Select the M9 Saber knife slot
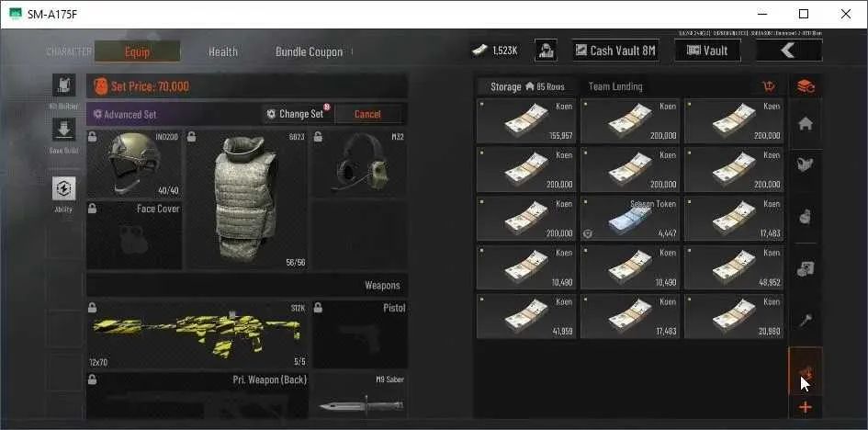 tap(360, 395)
